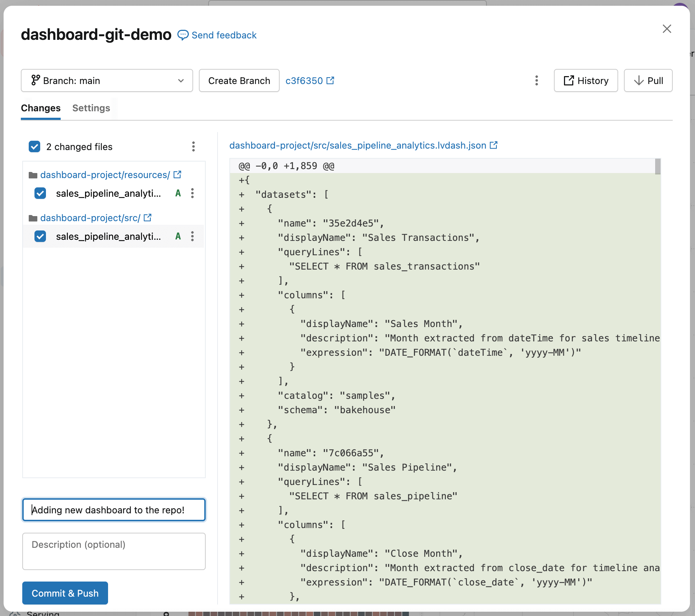Toggle checkbox for src sales_pipeline_analyti file

(x=40, y=236)
